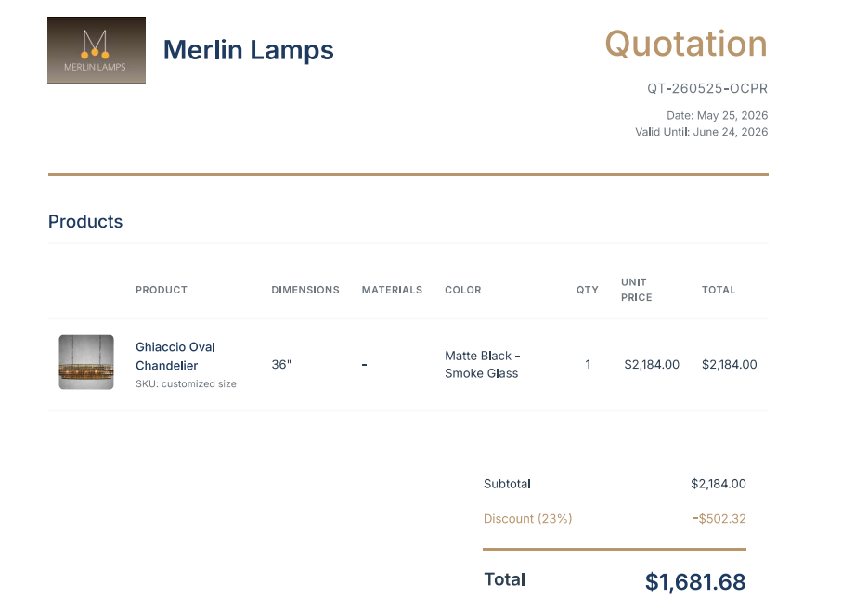The height and width of the screenshot is (611, 868).
Task: Click the Discount (23%) label
Action: click(x=527, y=518)
